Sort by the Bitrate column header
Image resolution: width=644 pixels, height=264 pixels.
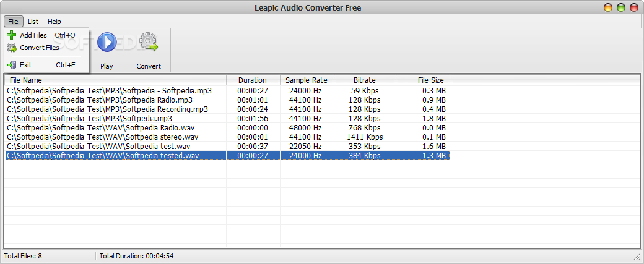[365, 80]
